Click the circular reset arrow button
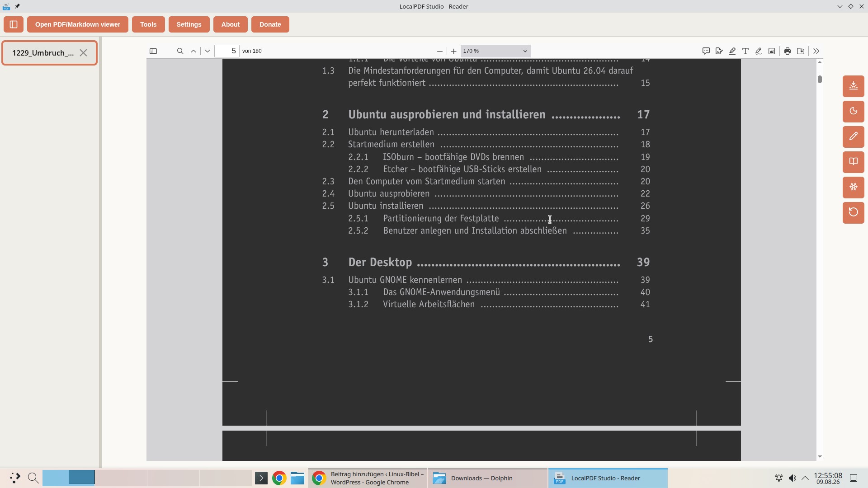868x488 pixels. pos(854,212)
